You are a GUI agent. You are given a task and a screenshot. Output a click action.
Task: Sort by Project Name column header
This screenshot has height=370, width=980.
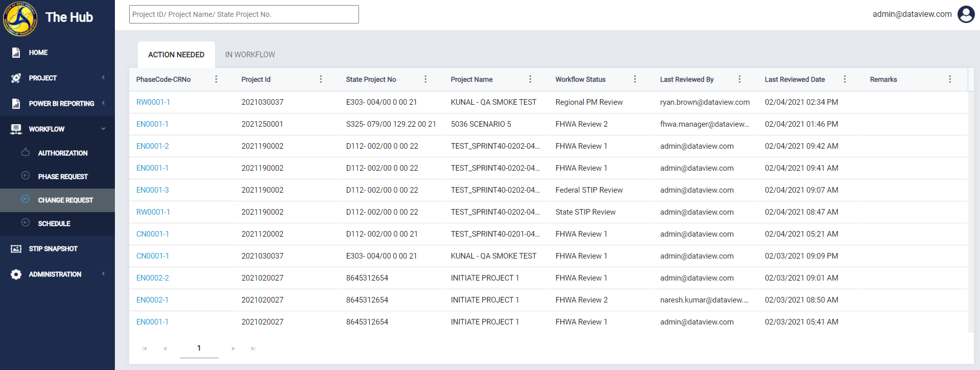pyautogui.click(x=472, y=79)
